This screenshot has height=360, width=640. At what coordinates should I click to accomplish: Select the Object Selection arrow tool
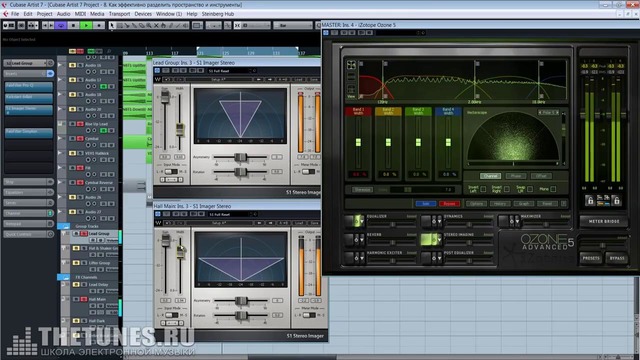tap(112, 25)
